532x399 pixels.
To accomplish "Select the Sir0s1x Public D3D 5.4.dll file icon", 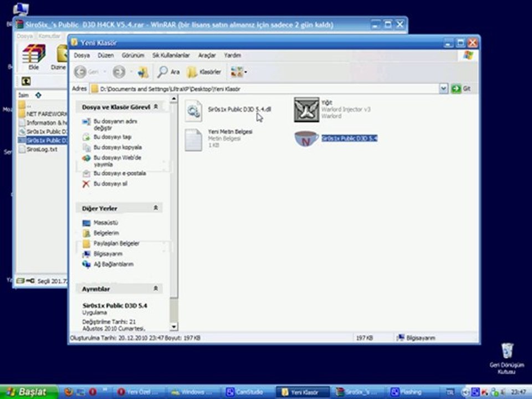I will point(193,111).
